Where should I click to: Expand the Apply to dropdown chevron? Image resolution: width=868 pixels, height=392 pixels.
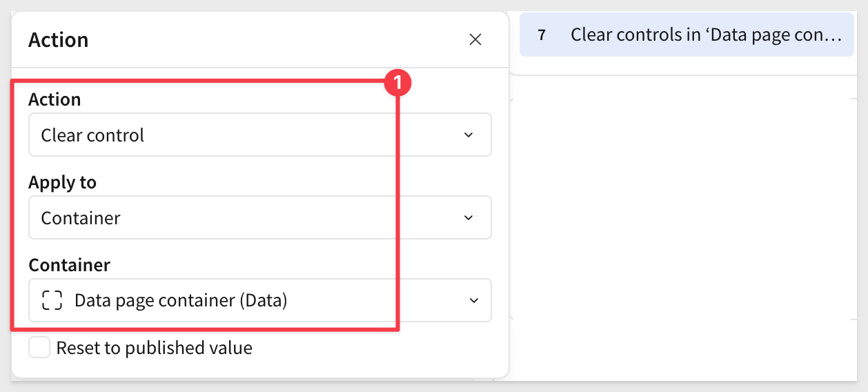[x=468, y=217]
